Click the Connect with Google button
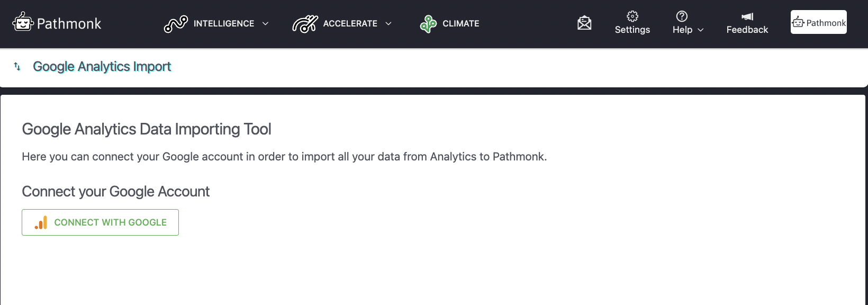The image size is (868, 305). 100,222
